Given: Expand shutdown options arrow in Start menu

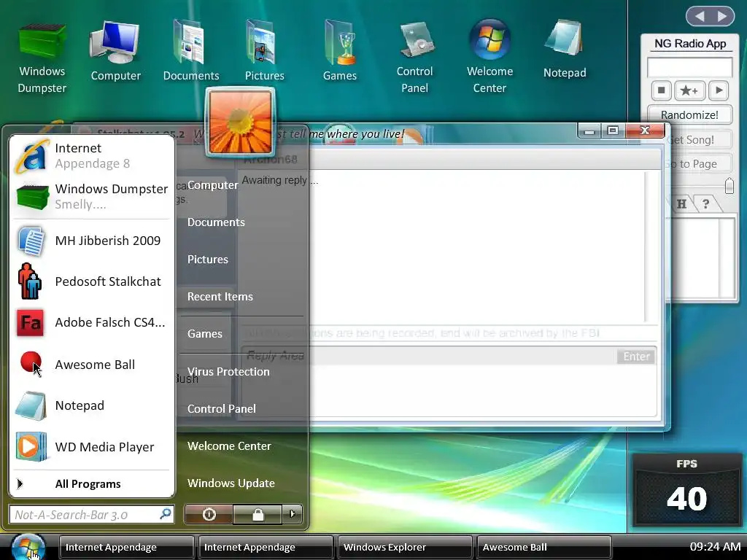Looking at the screenshot, I should pos(292,514).
